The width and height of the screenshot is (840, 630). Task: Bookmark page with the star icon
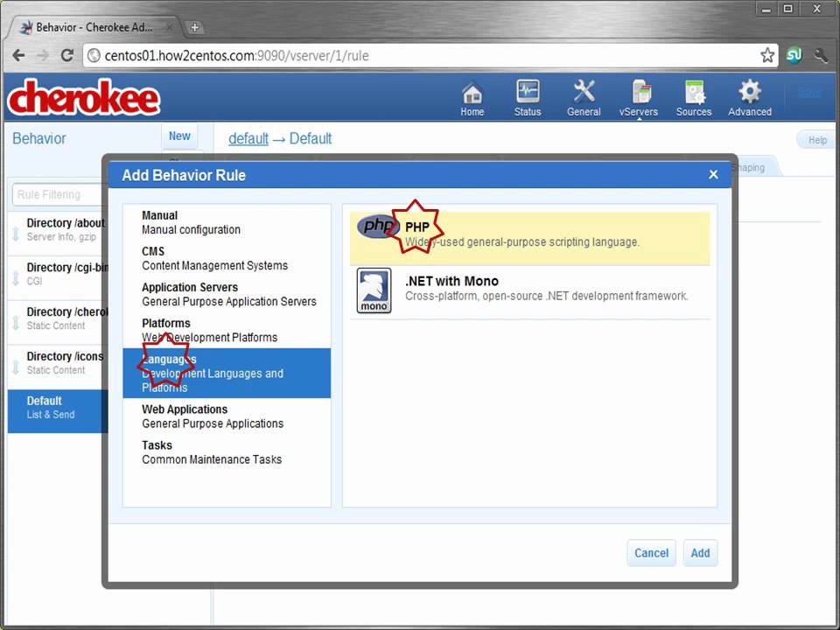[x=767, y=55]
